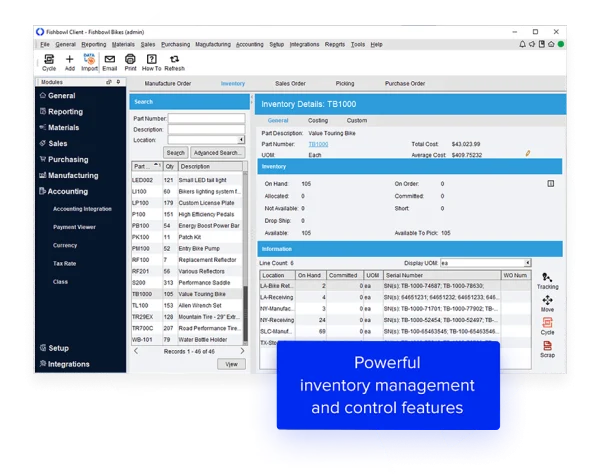The height and width of the screenshot is (476, 600).
Task: Click the Print toolbar icon
Action: tap(130, 62)
